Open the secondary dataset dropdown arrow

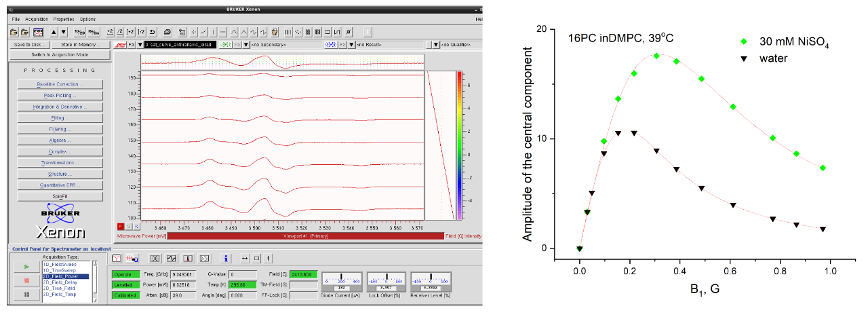point(246,45)
